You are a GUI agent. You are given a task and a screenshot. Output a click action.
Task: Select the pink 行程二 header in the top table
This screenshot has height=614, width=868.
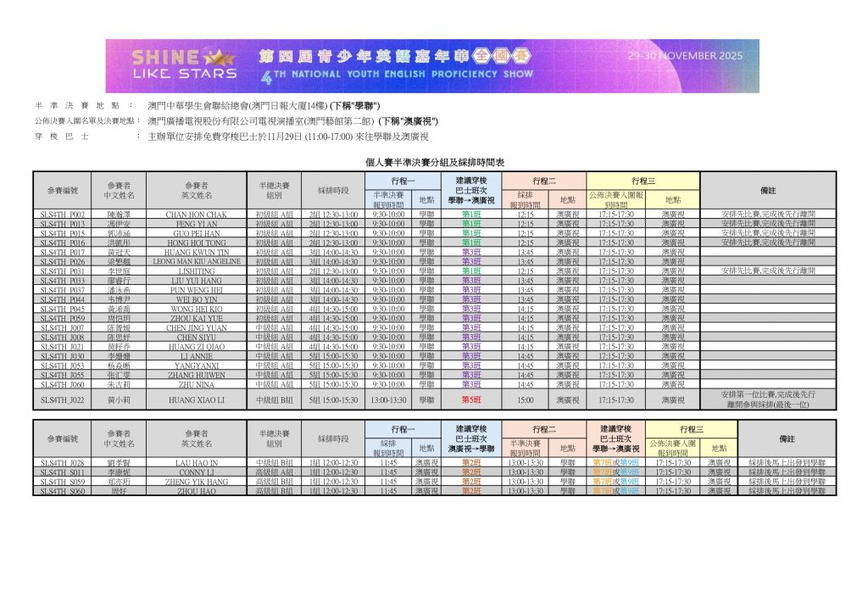(544, 181)
